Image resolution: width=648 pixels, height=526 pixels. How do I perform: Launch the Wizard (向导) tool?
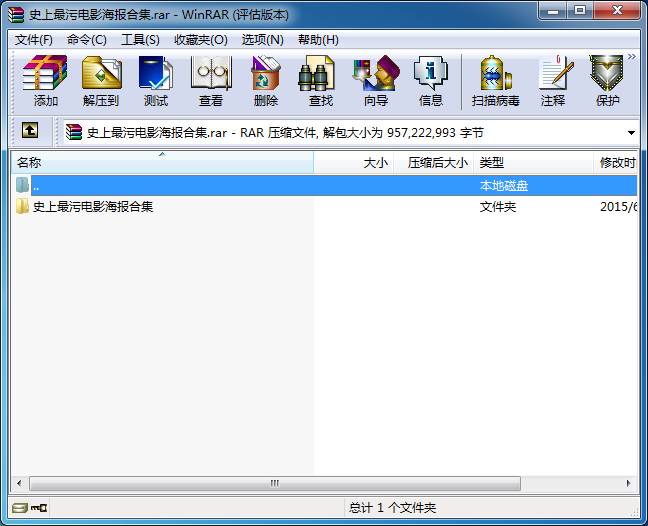(x=376, y=81)
